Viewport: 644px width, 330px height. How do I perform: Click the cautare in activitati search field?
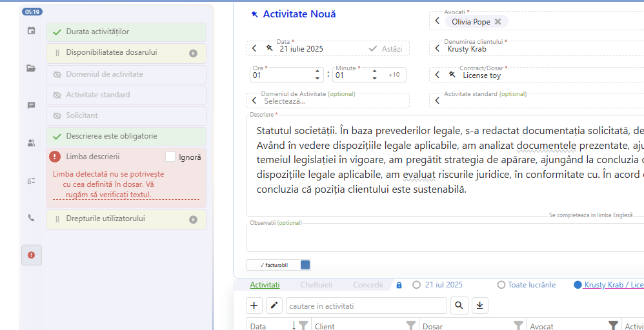(x=366, y=306)
